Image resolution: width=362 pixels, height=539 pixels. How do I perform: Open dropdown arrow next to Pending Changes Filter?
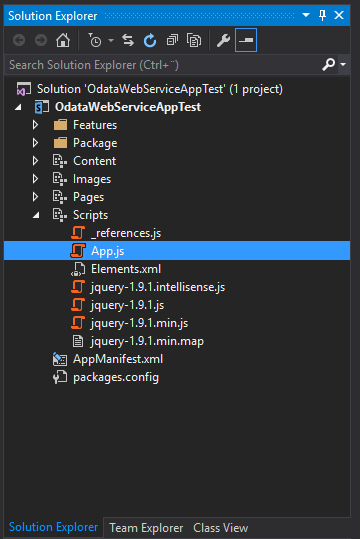click(x=111, y=41)
